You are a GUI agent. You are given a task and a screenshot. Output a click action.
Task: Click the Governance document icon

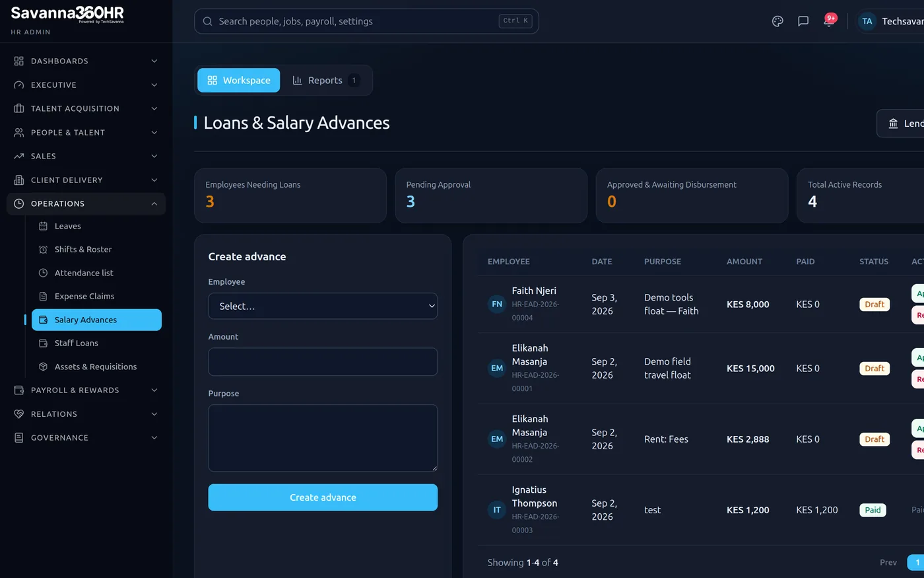18,437
